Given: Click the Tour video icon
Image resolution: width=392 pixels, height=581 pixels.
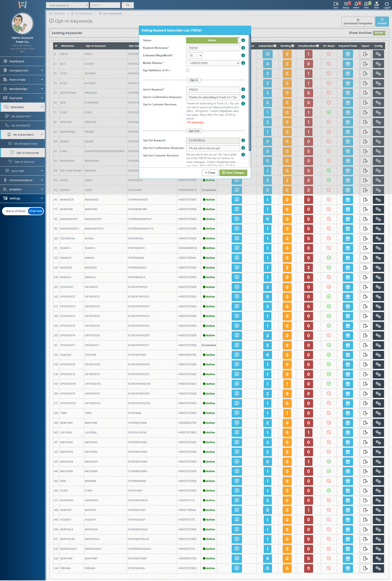Looking at the screenshot, I should pyautogui.click(x=335, y=4).
